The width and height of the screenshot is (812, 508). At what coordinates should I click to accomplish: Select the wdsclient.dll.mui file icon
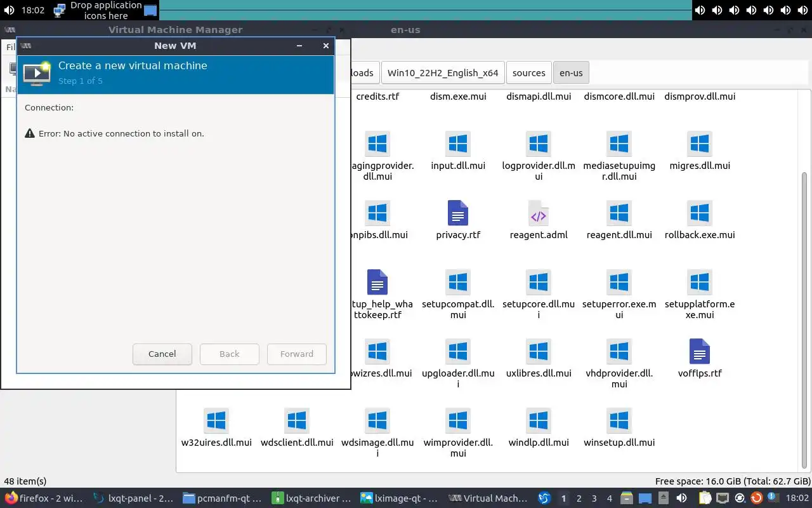pyautogui.click(x=297, y=421)
